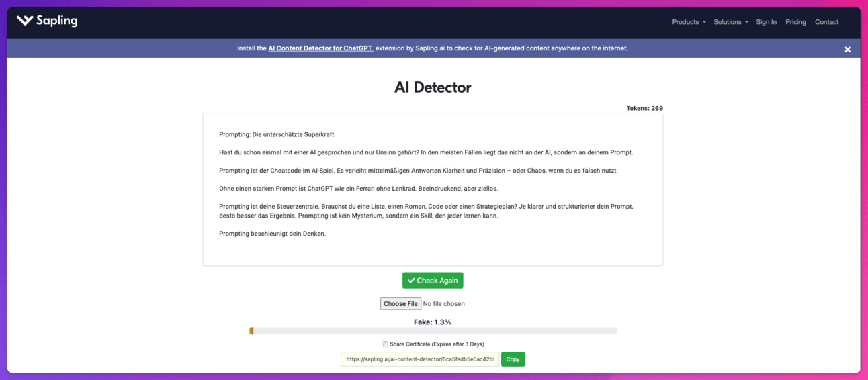Follow the AI Content Detector for ChatGPT link

coord(320,48)
